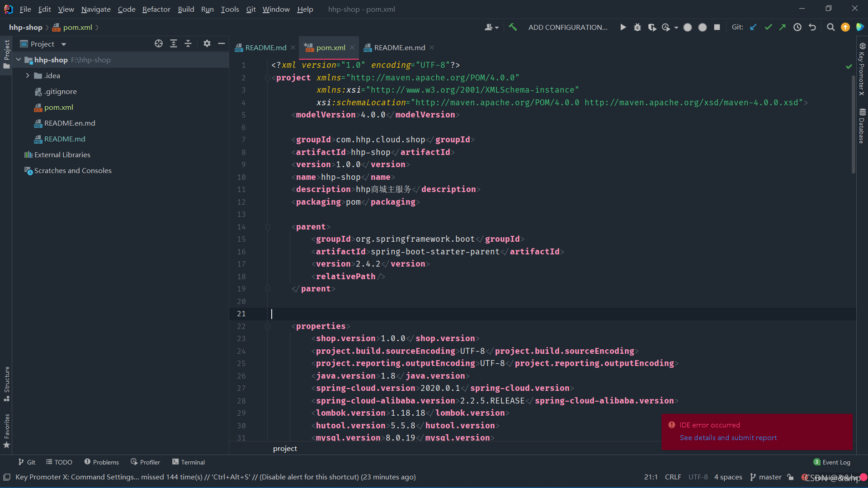
Task: Click Select Opened File target icon
Action: pos(159,43)
